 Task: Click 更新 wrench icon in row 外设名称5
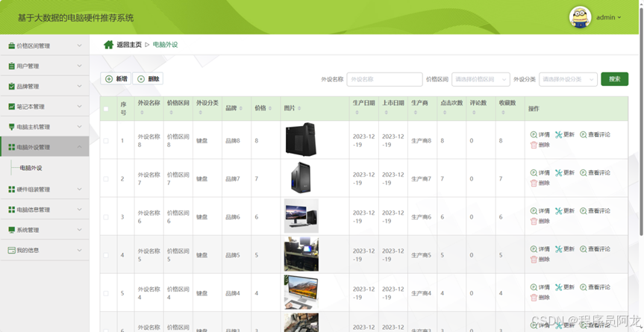(x=559, y=249)
